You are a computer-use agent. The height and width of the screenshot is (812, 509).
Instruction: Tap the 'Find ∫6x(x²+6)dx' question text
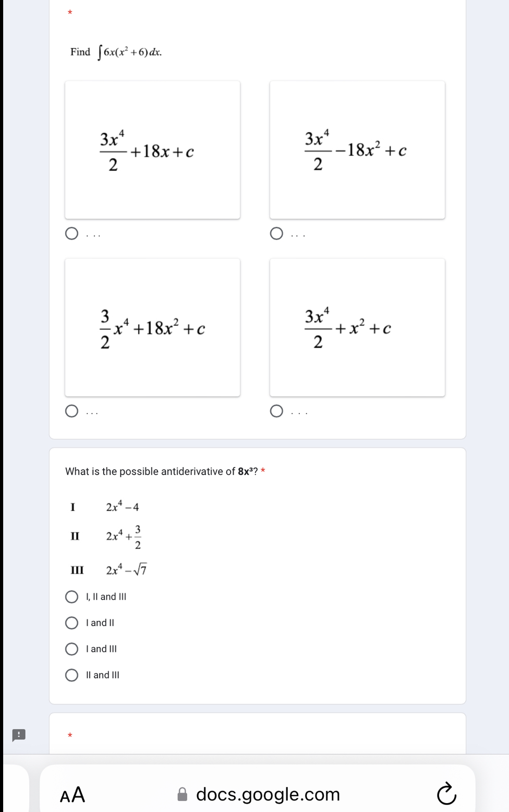114,51
